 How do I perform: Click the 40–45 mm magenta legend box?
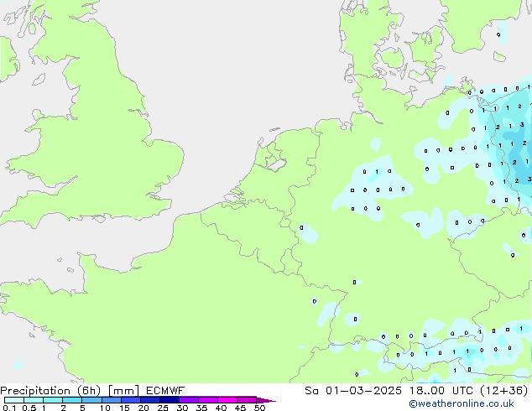(x=227, y=400)
